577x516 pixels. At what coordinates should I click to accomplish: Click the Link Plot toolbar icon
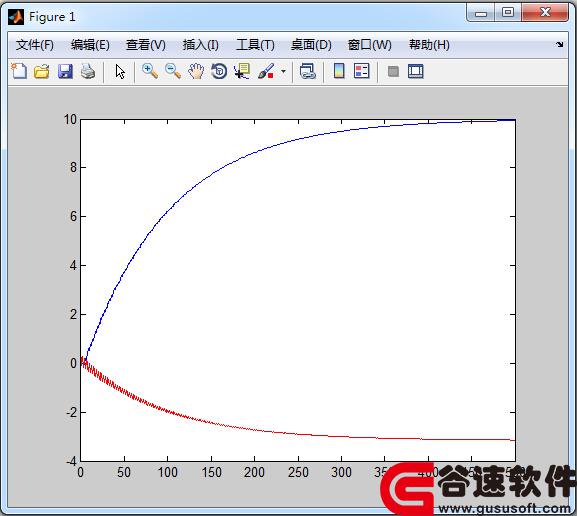pos(308,71)
